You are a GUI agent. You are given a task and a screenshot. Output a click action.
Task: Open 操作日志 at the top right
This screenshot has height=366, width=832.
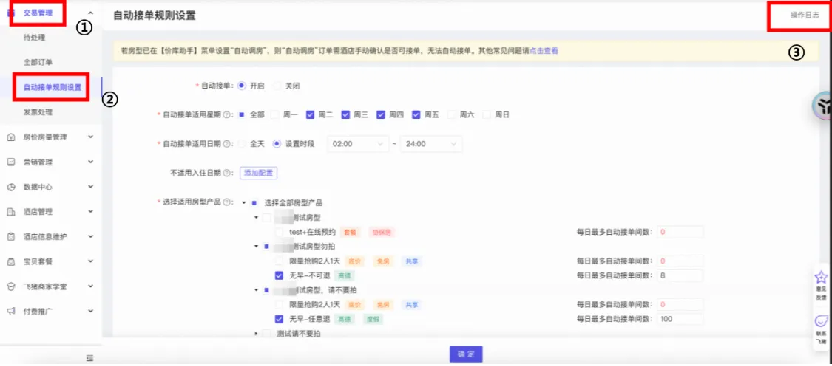[804, 15]
